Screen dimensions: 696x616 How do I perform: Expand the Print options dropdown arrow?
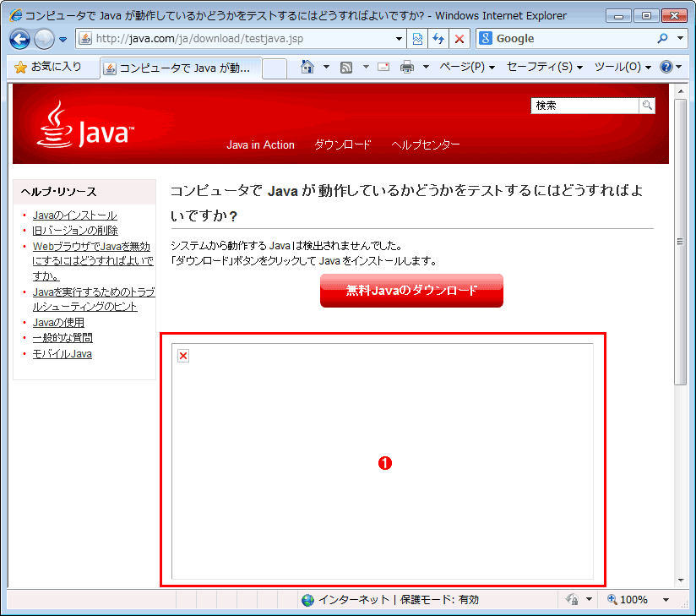coord(426,67)
